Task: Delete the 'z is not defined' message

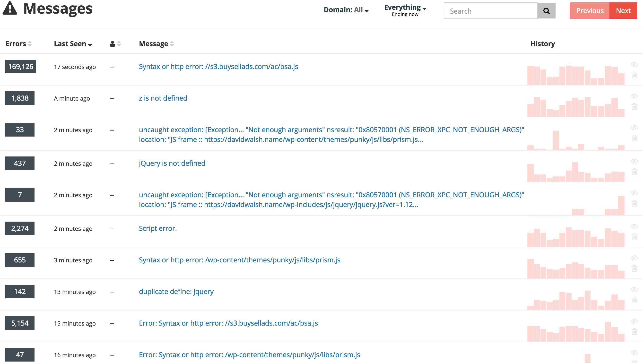Action: coord(634,106)
